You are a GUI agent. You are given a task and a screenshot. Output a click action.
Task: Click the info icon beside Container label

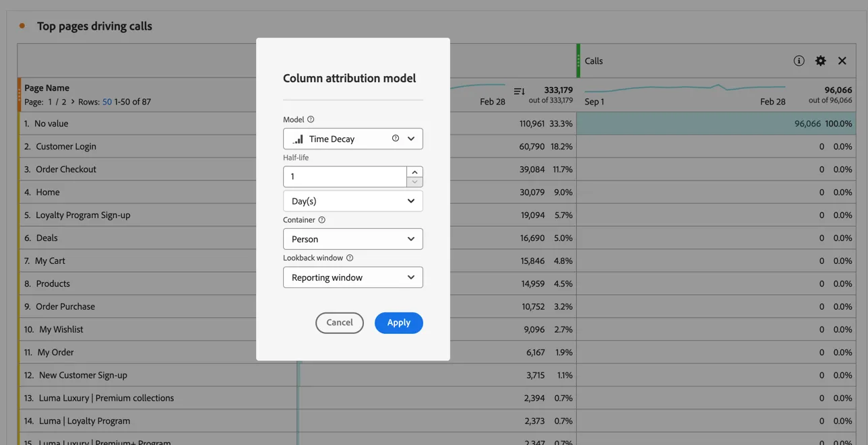pyautogui.click(x=321, y=219)
